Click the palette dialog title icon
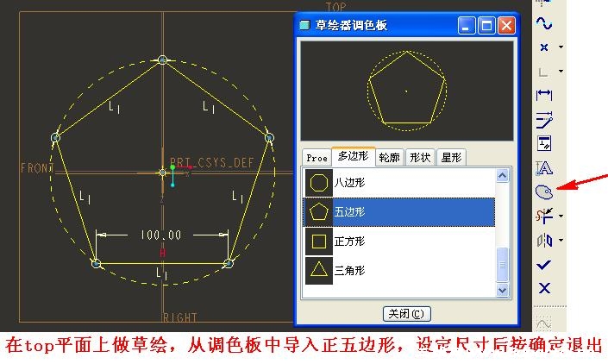Screen dimensions: 608x364 coord(305,25)
